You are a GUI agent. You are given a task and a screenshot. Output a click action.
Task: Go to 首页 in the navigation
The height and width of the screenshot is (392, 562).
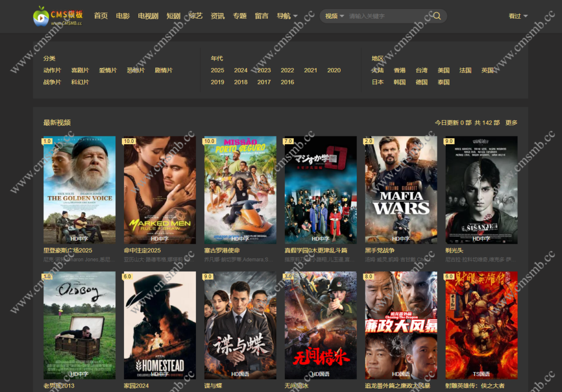(101, 16)
